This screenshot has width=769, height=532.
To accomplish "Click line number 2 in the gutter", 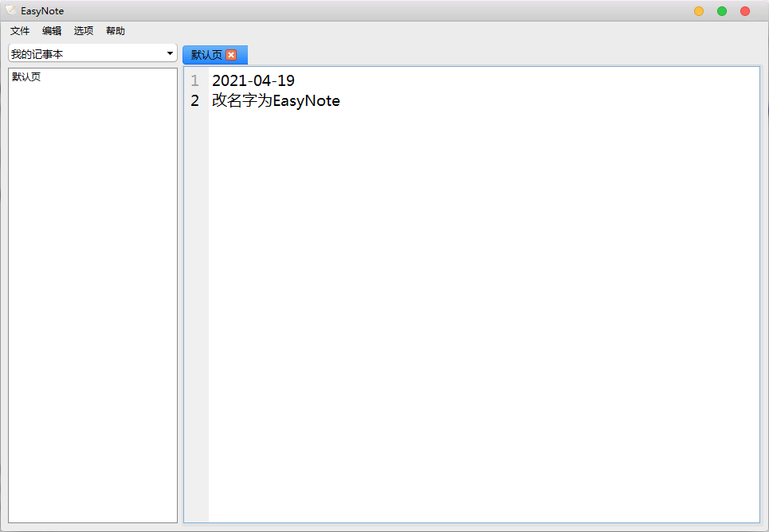I will point(195,101).
